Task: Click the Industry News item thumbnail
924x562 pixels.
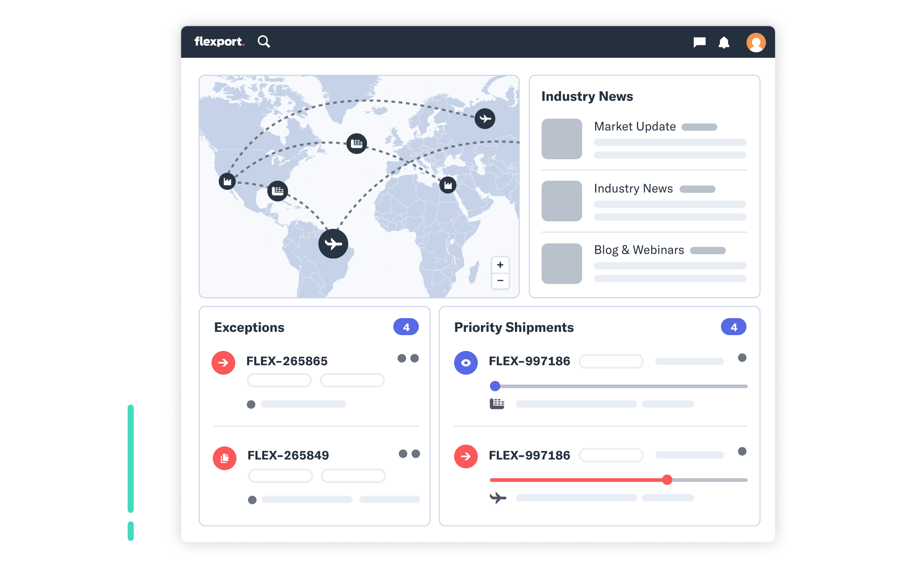Action: [562, 201]
